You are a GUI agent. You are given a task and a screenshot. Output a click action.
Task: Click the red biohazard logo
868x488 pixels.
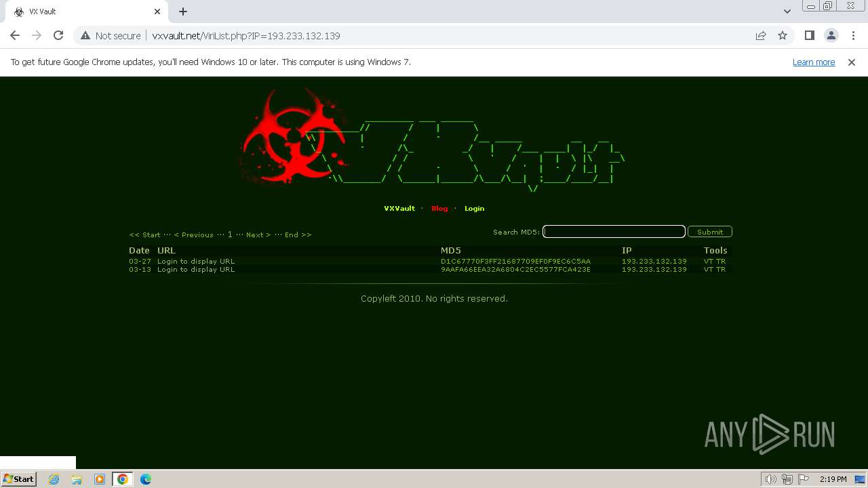292,137
